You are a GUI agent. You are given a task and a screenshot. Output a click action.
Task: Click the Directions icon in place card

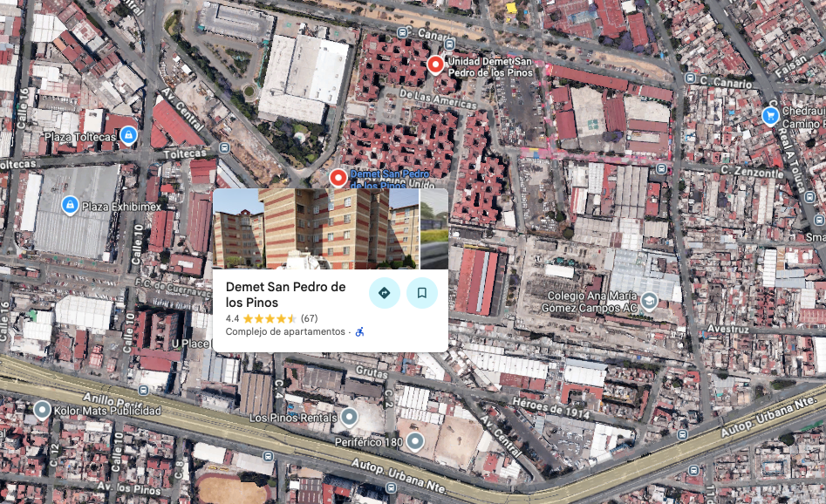tap(384, 293)
